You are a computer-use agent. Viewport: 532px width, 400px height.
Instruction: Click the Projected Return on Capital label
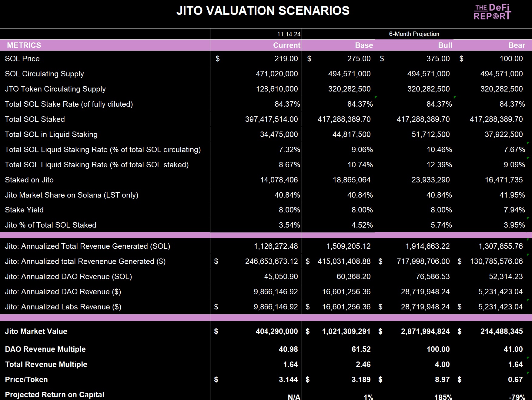point(55,395)
